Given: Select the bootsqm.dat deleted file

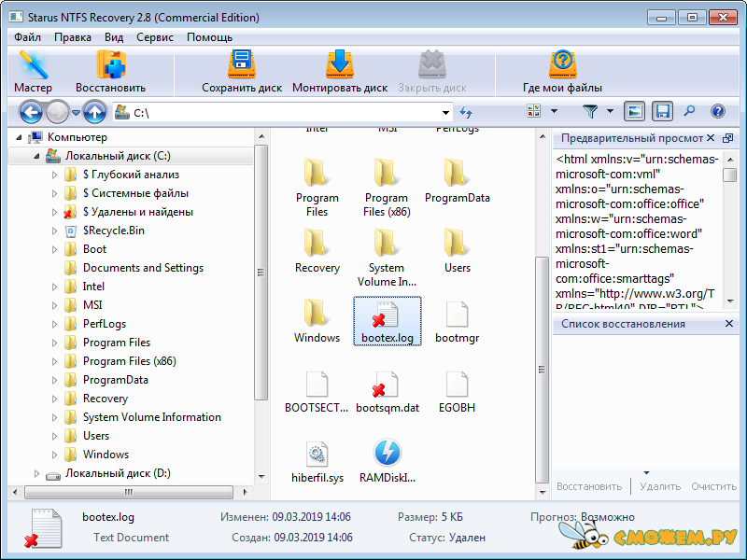Looking at the screenshot, I should pyautogui.click(x=387, y=392).
